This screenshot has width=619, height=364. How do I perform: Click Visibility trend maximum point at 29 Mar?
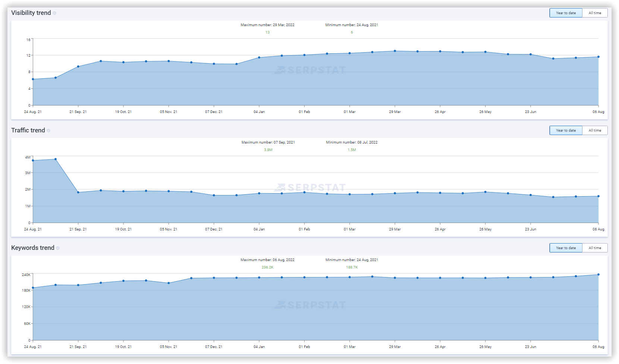click(x=395, y=51)
